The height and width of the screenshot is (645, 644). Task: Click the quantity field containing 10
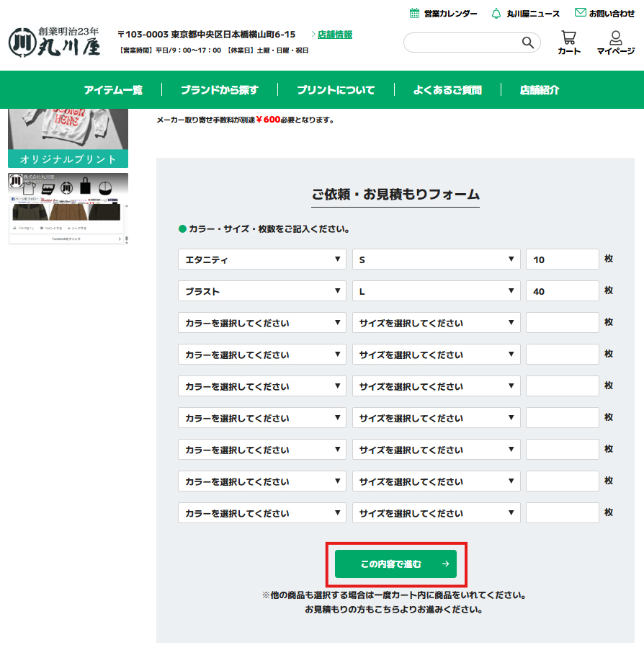(x=562, y=259)
